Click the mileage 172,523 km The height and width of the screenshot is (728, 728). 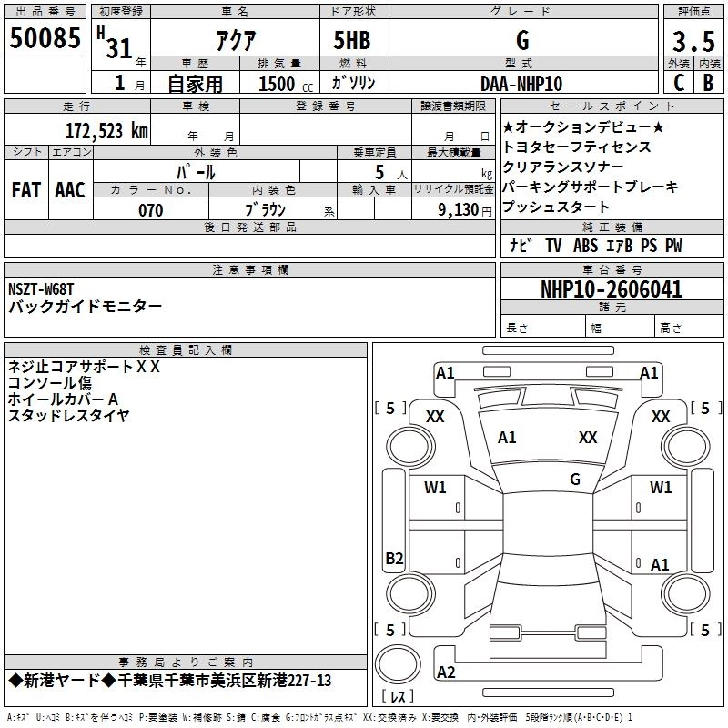click(106, 130)
